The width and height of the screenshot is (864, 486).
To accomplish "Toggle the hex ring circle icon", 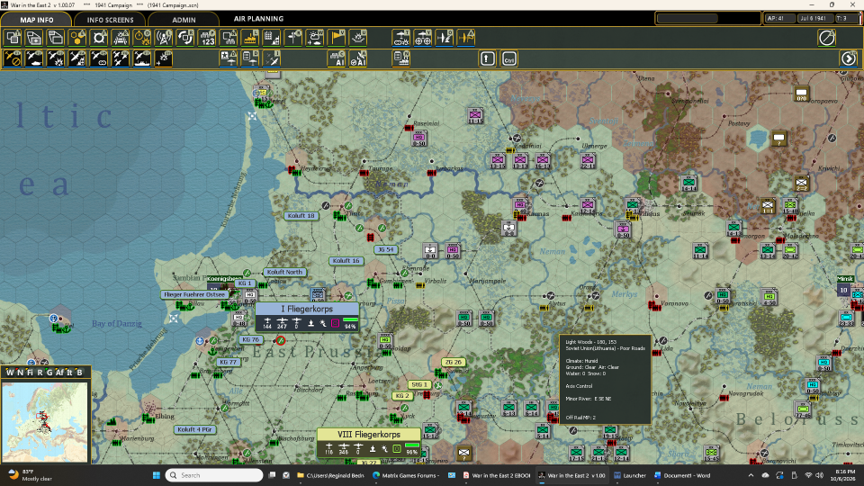I will pos(99,38).
